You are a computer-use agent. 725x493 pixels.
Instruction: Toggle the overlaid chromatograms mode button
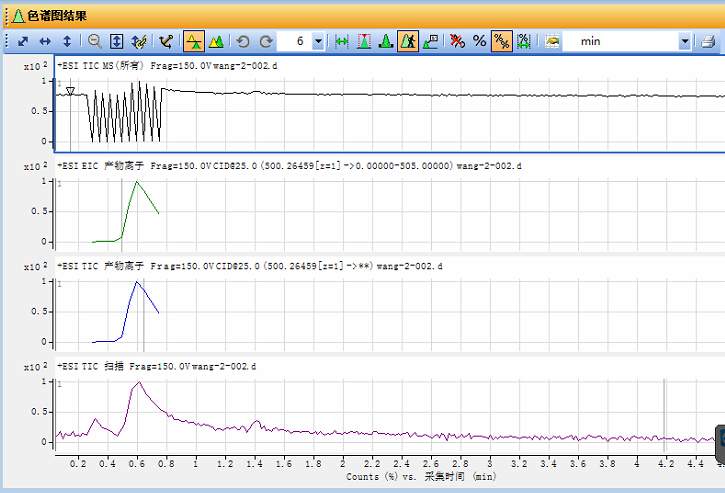click(216, 41)
